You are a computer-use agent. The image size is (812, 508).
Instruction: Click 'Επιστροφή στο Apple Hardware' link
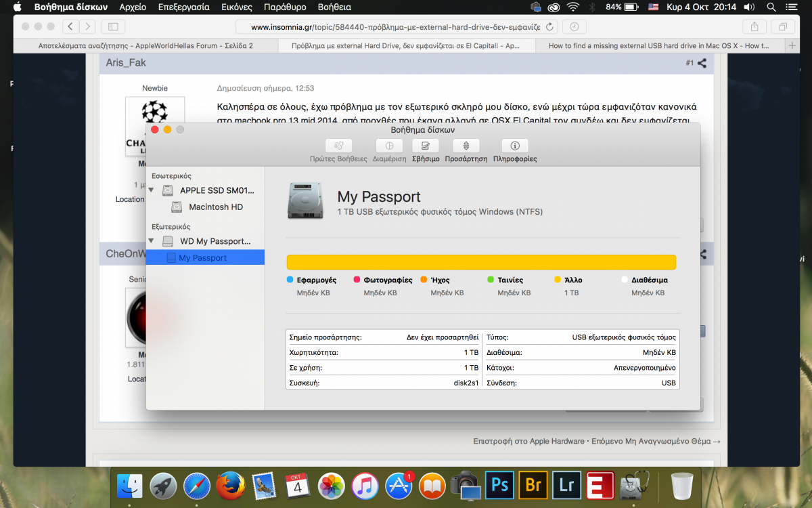point(528,441)
